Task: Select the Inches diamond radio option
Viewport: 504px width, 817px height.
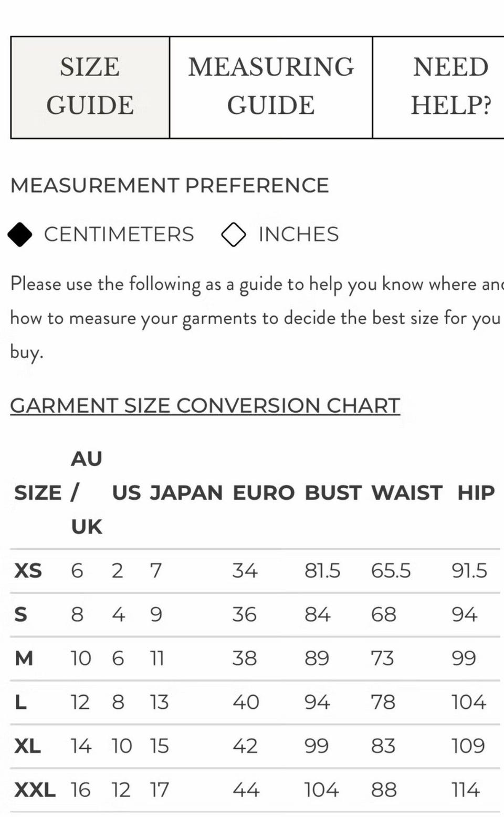Action: [234, 234]
